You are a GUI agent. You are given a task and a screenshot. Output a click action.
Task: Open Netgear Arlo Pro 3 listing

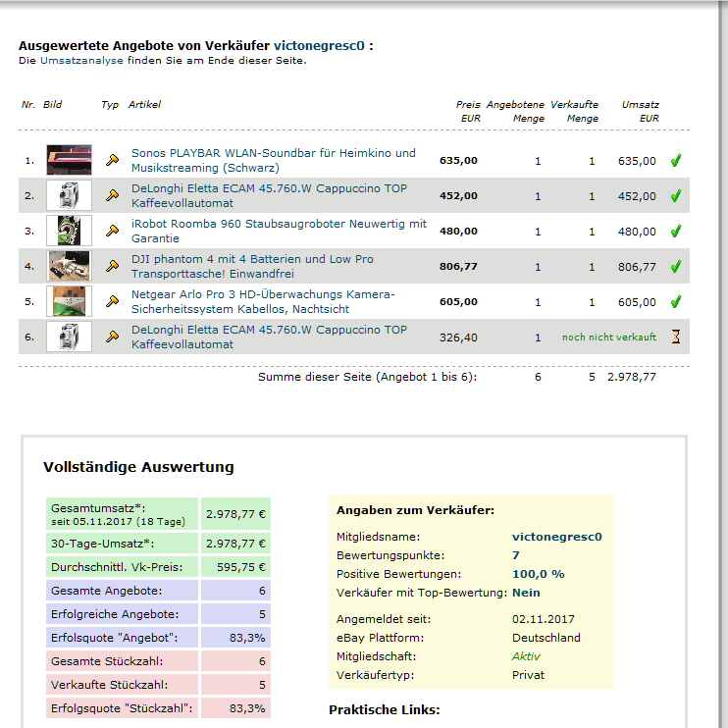pos(263,301)
